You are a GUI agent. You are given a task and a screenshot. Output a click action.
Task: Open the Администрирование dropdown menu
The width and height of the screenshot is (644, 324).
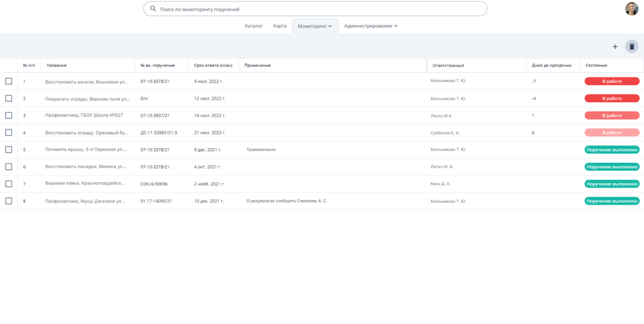coord(371,26)
